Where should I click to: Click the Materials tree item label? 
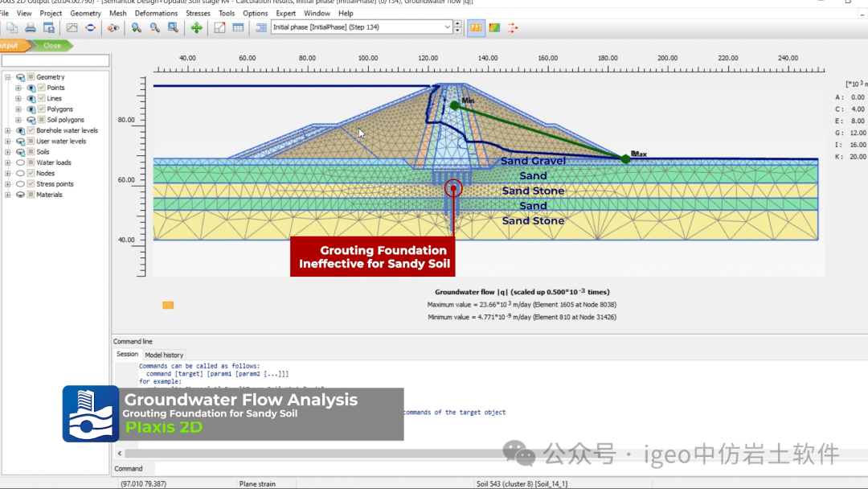pos(49,195)
